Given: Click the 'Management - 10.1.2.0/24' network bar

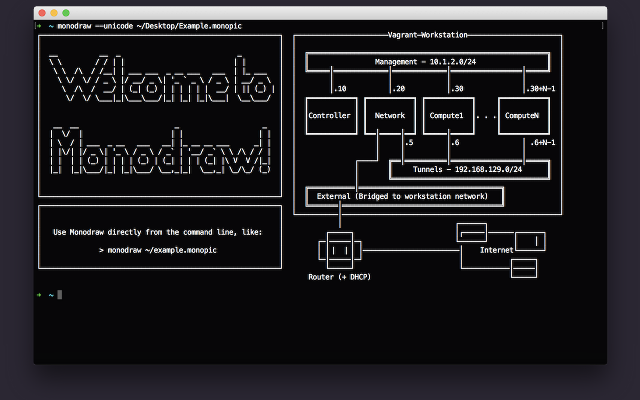Looking at the screenshot, I should point(427,62).
